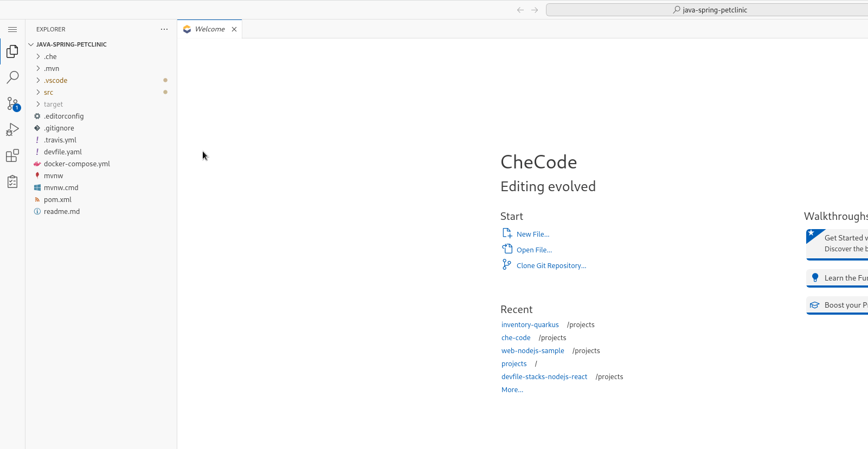This screenshot has height=449, width=868.
Task: Click the java-spring-petclinic command center search box
Action: click(x=707, y=10)
